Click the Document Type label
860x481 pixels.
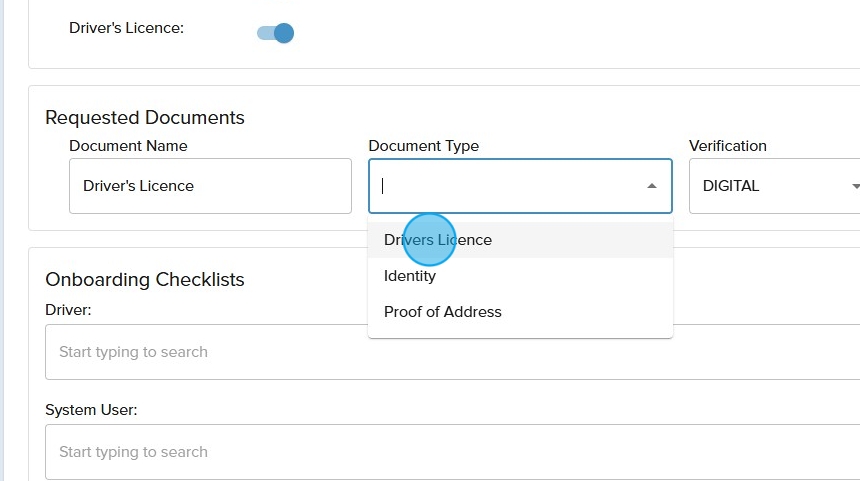(423, 146)
